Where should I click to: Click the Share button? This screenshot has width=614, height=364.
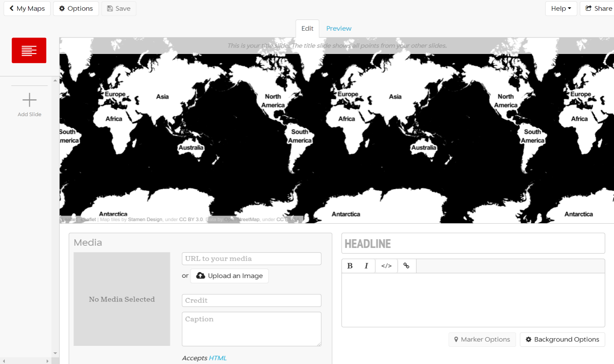pyautogui.click(x=598, y=9)
